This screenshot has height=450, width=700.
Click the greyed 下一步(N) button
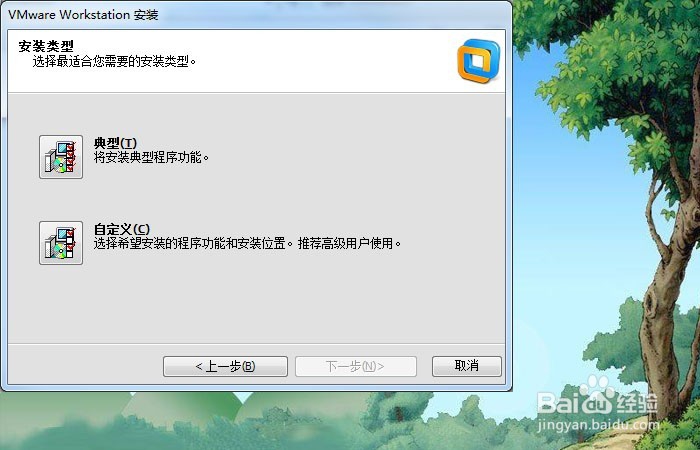click(355, 367)
